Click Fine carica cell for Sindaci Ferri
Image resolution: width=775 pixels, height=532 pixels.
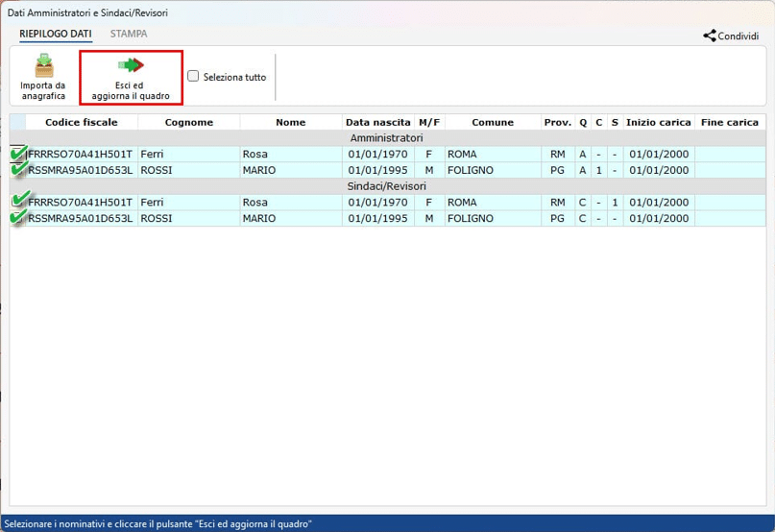click(730, 203)
